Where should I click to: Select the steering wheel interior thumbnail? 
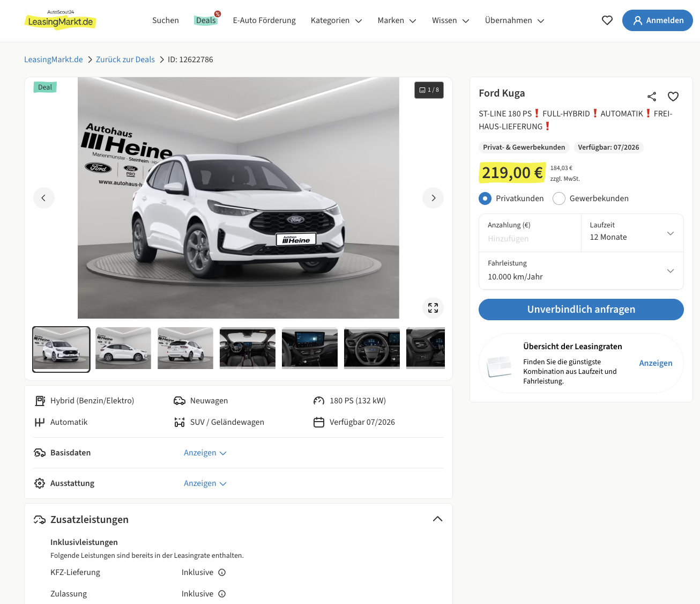coord(371,348)
